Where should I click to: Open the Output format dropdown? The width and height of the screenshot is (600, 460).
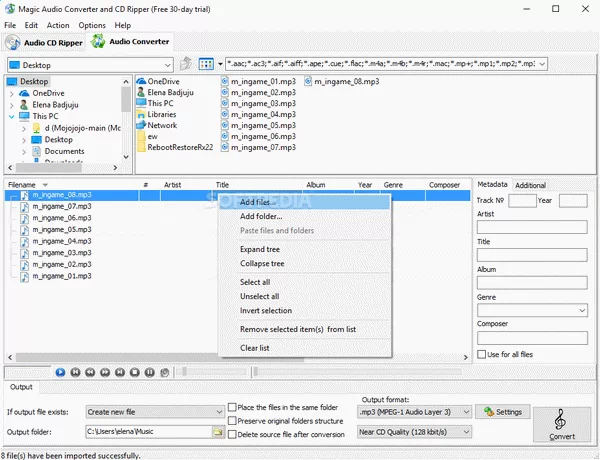(x=466, y=412)
